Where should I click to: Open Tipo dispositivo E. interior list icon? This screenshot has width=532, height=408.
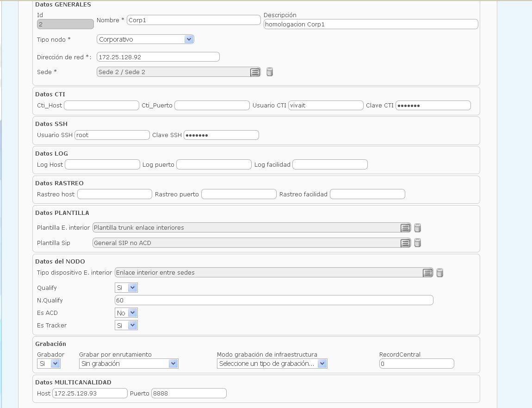[x=427, y=272]
